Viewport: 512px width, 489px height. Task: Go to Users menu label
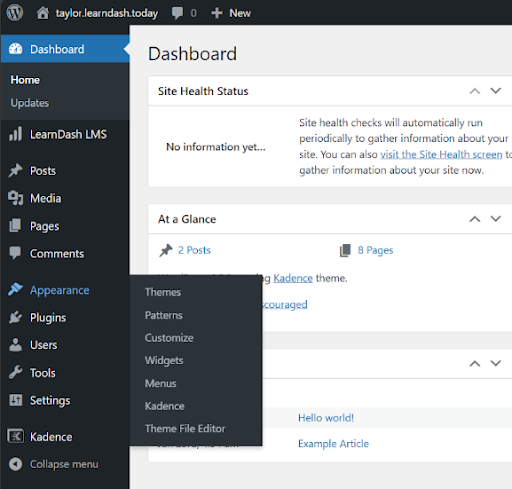click(44, 345)
